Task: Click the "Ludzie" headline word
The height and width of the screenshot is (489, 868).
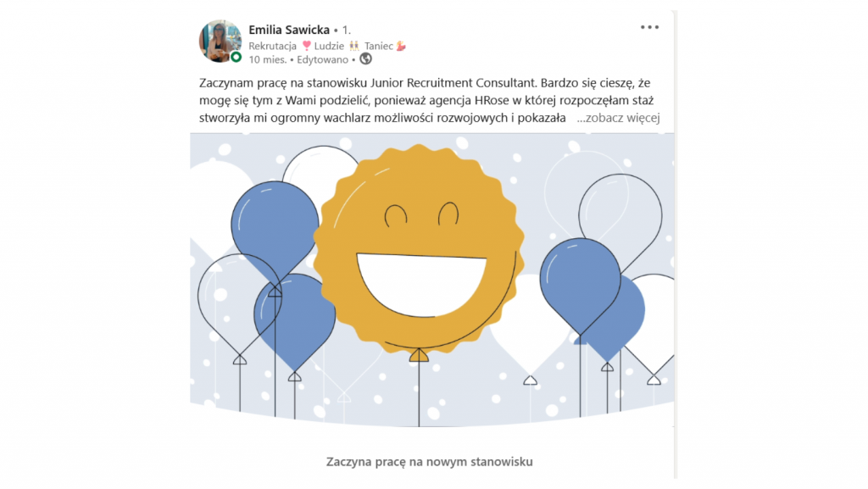Action: (x=330, y=46)
